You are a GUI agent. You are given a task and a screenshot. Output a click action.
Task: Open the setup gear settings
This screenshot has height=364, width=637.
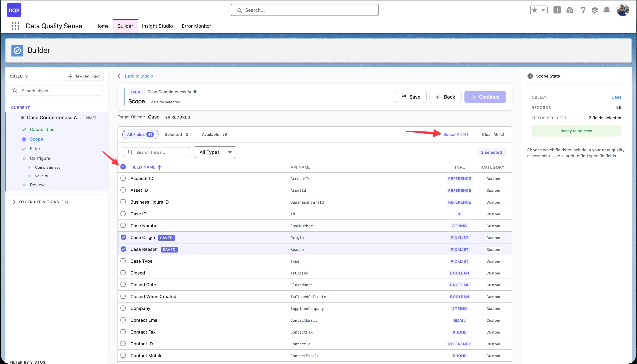pos(595,10)
